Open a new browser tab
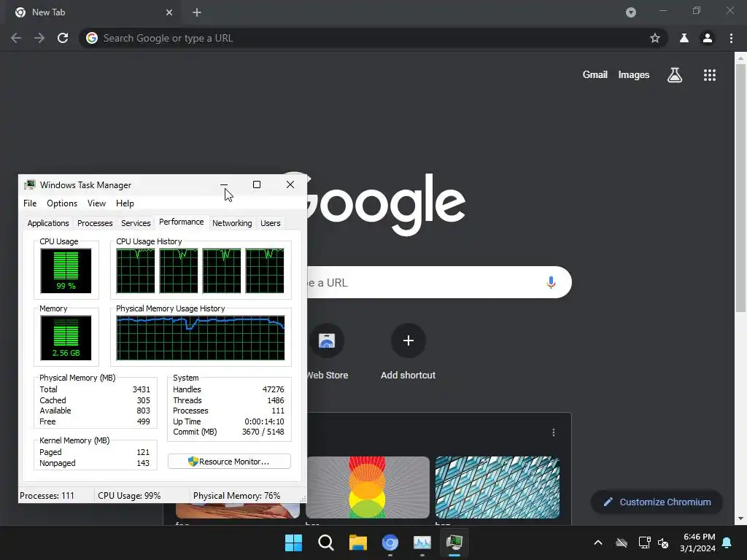 pyautogui.click(x=197, y=12)
